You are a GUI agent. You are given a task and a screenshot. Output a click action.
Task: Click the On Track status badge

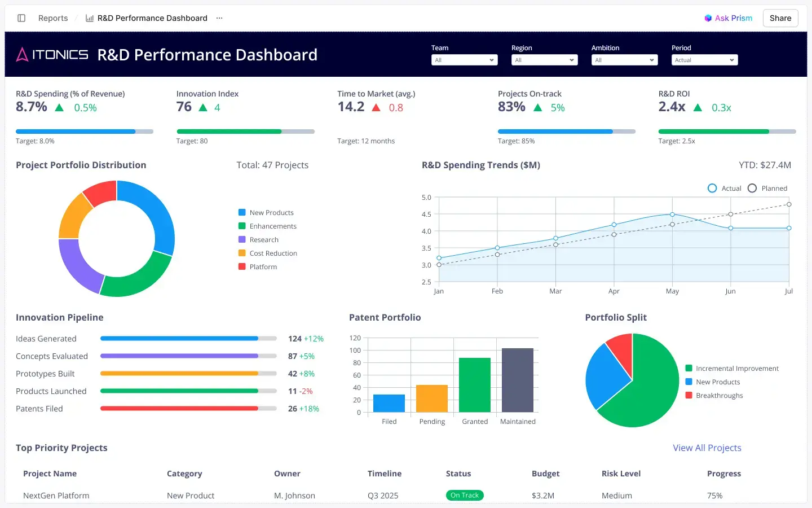[464, 495]
